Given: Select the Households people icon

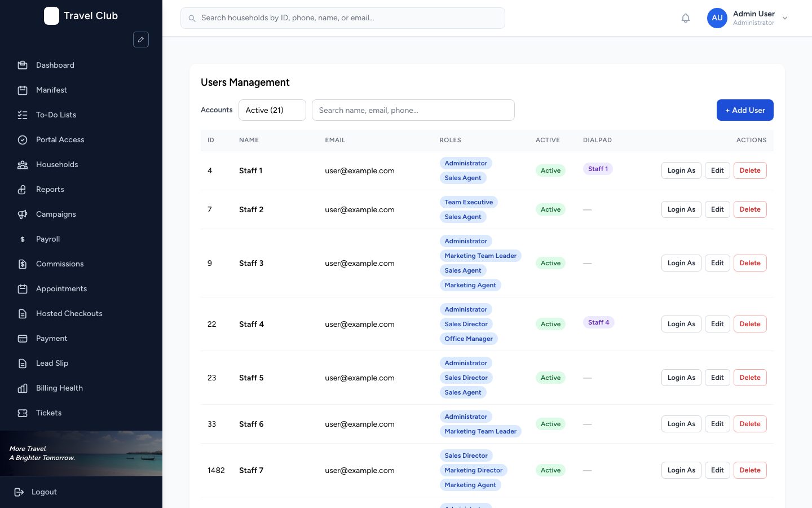Looking at the screenshot, I should point(23,164).
